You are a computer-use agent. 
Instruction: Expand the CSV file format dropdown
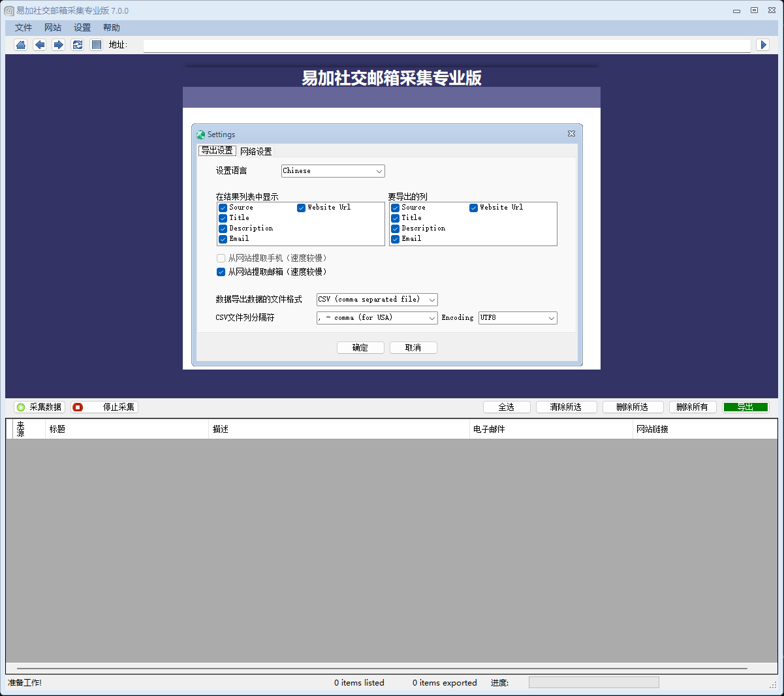click(377, 300)
